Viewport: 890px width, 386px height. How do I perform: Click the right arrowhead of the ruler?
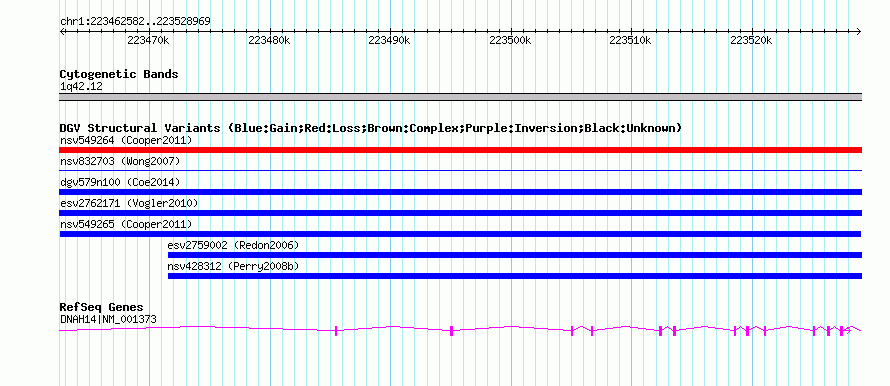[x=859, y=32]
